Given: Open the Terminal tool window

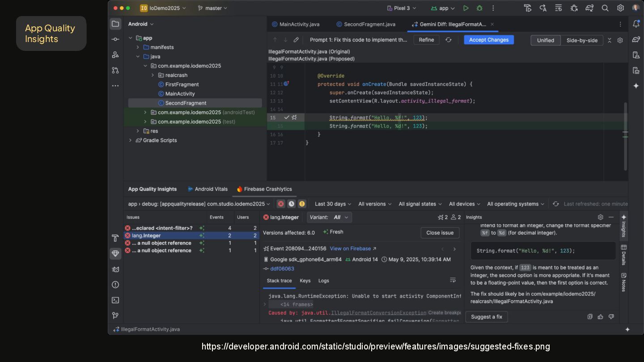Looking at the screenshot, I should tap(115, 300).
